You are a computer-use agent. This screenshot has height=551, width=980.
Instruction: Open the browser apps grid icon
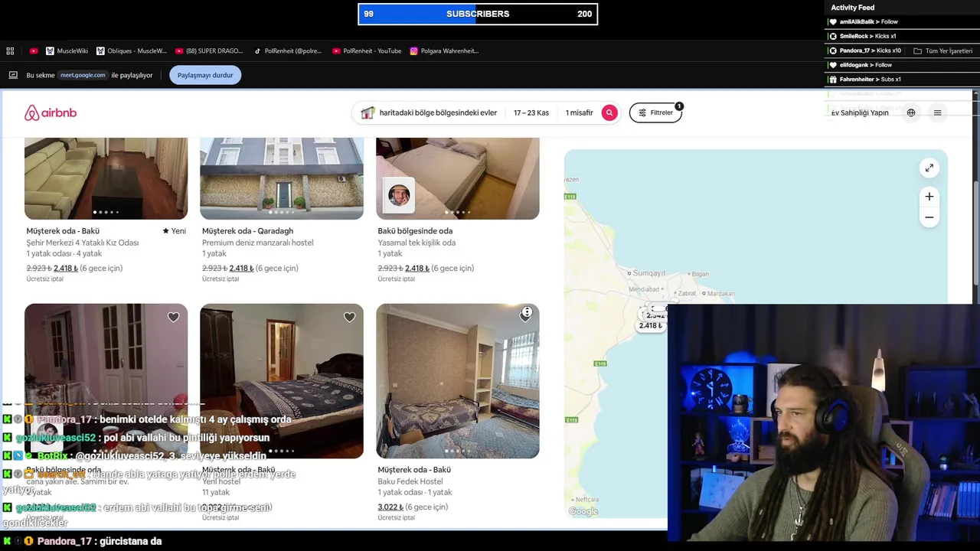(x=10, y=51)
